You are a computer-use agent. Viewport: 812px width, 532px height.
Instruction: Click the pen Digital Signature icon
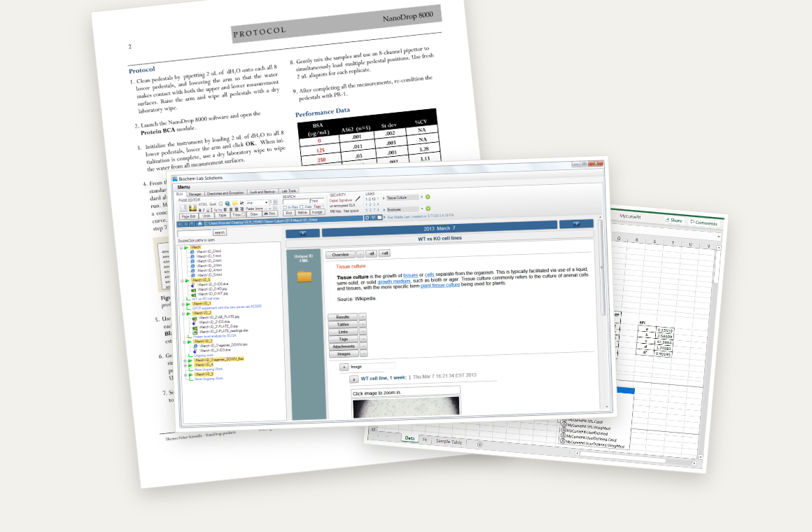[x=358, y=198]
